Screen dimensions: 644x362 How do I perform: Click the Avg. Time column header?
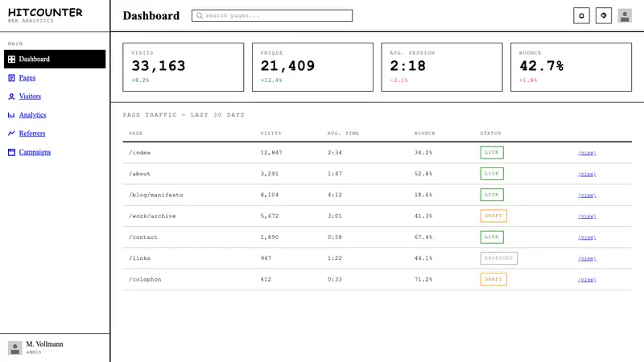344,134
